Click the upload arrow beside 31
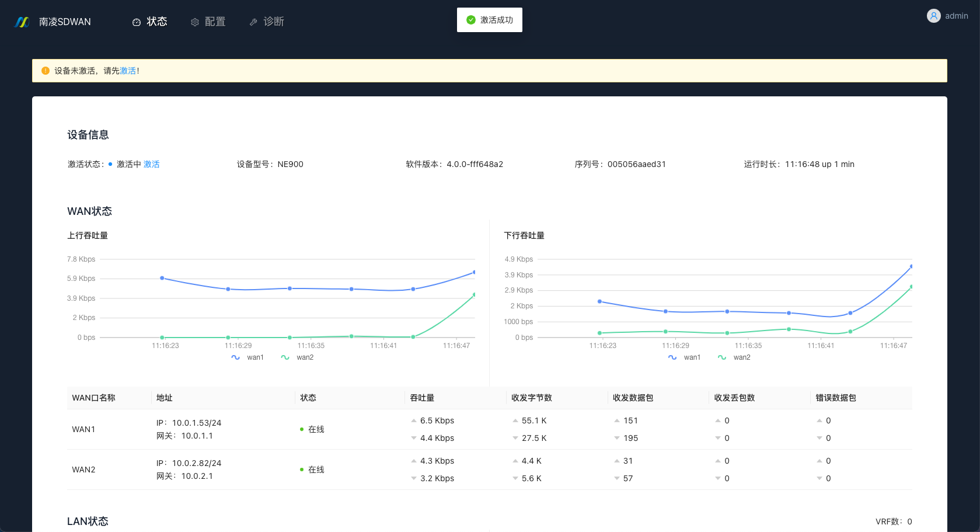 click(x=617, y=461)
